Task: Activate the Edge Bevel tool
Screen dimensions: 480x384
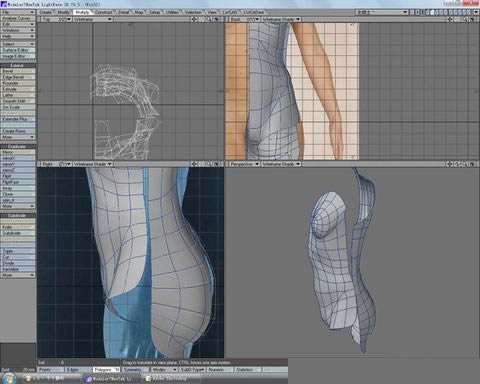Action: tap(18, 77)
